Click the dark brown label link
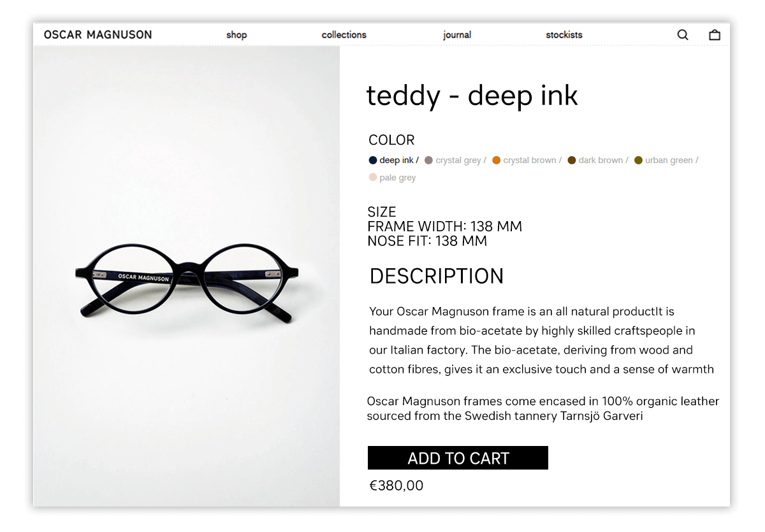 601,161
